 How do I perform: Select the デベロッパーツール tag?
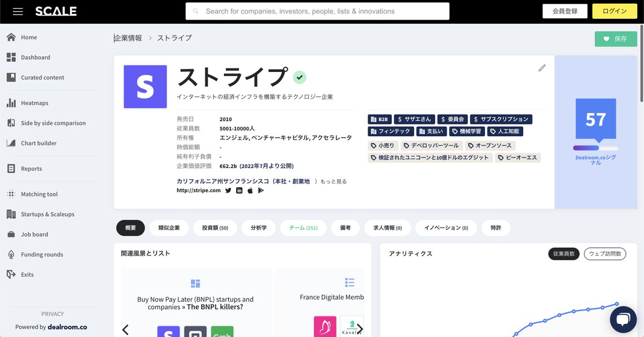point(431,145)
